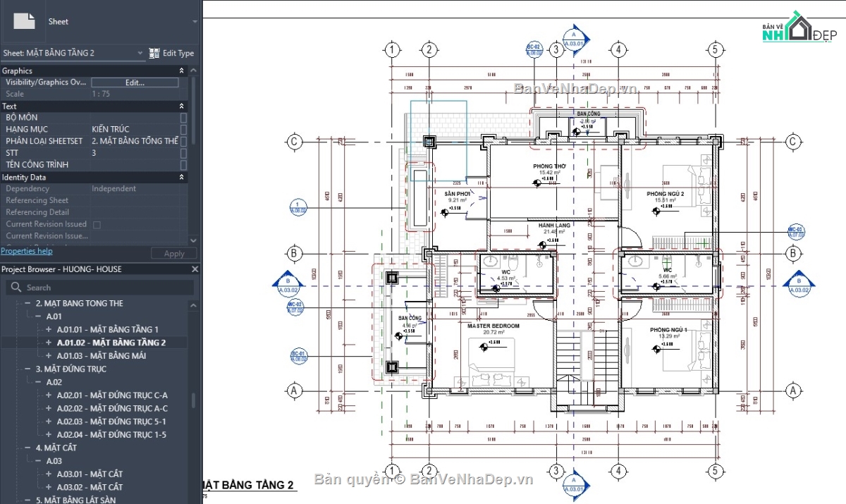Click the Edit... Visibility/Graphics button
This screenshot has height=504, width=846.
click(135, 82)
